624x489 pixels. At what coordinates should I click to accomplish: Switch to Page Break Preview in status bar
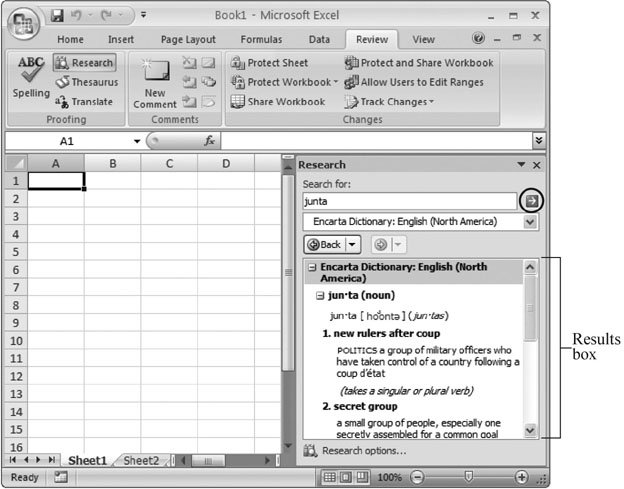click(x=362, y=477)
